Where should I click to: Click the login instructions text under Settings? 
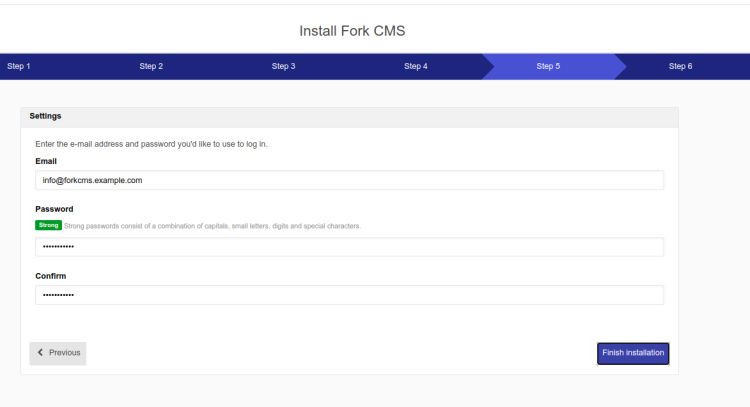151,144
